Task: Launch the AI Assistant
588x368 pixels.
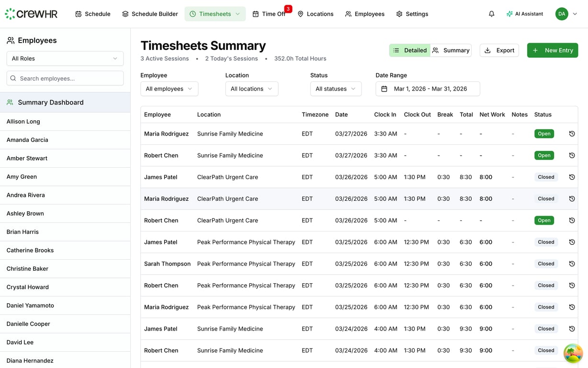Action: click(525, 14)
